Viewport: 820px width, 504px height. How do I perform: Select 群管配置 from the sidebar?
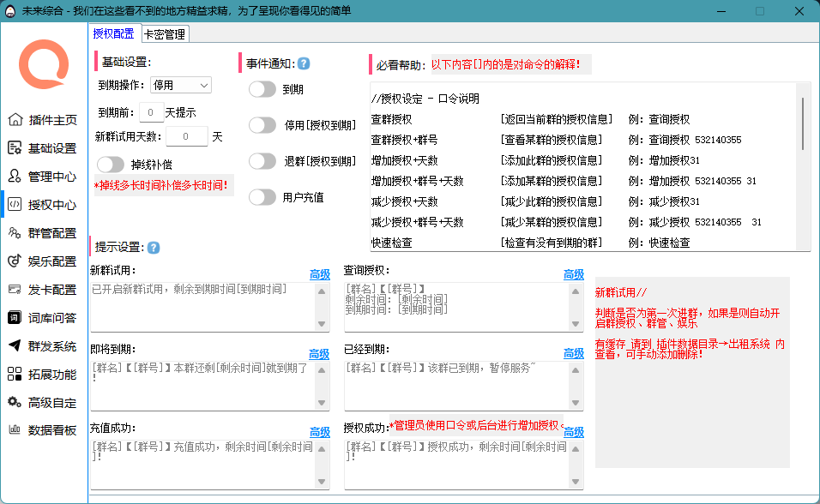tap(44, 233)
